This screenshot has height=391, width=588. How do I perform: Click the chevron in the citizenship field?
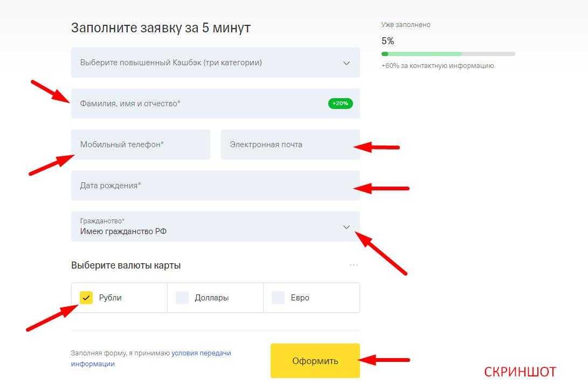pos(347,227)
